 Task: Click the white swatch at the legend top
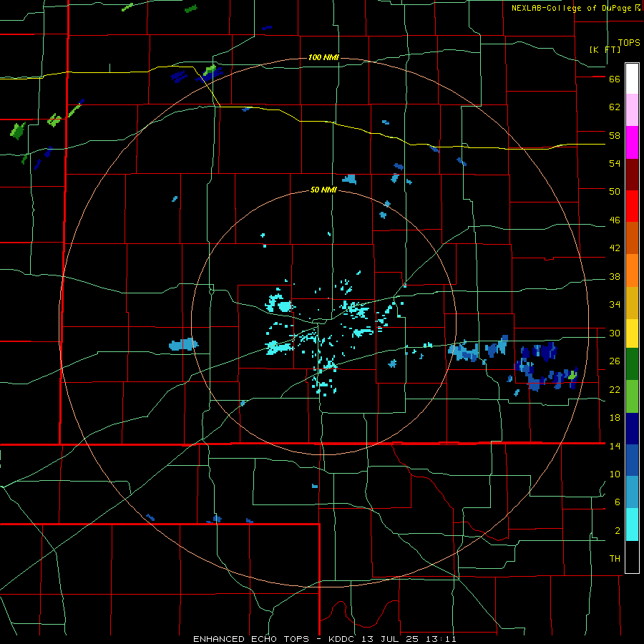632,79
